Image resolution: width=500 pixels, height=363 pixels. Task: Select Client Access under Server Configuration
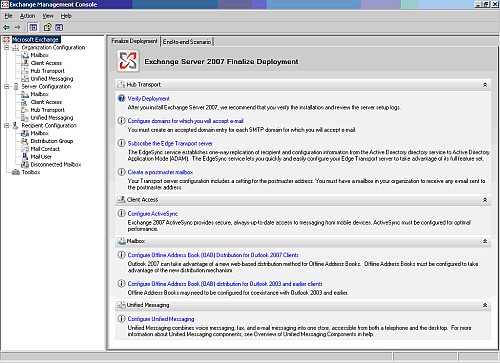pos(46,102)
